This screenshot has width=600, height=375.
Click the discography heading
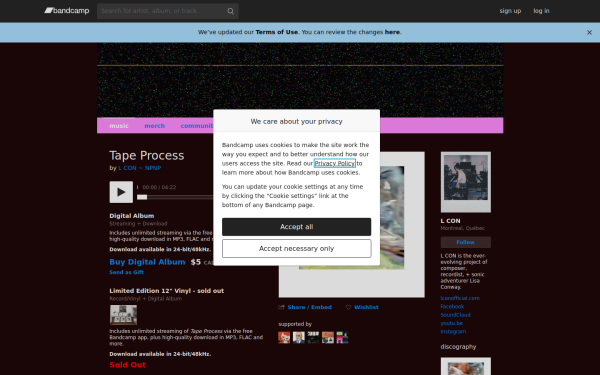click(x=458, y=347)
